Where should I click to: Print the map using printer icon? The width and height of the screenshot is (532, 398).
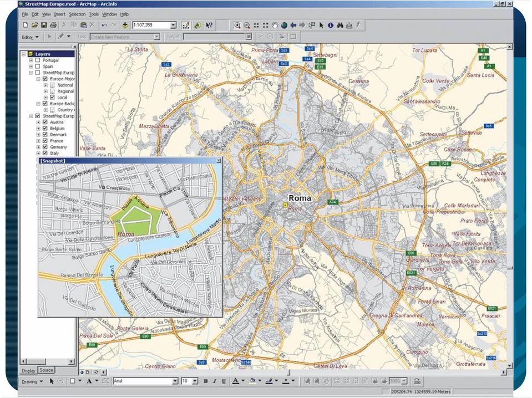pos(53,25)
